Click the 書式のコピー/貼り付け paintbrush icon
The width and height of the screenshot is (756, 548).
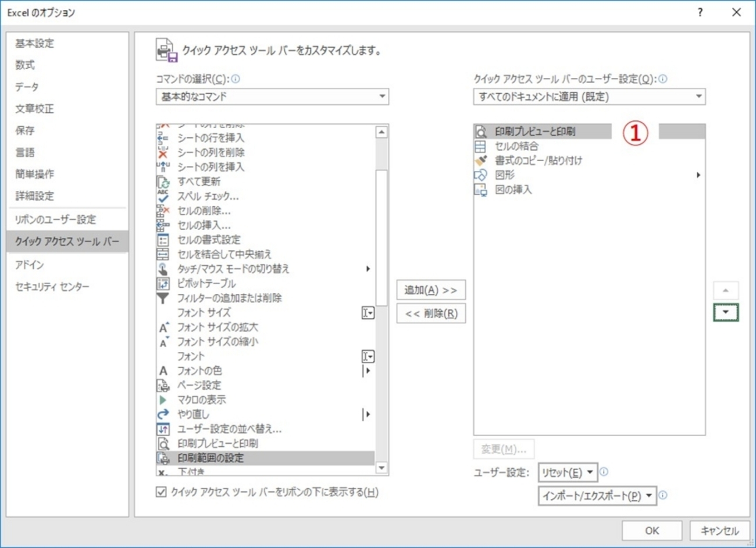point(480,161)
